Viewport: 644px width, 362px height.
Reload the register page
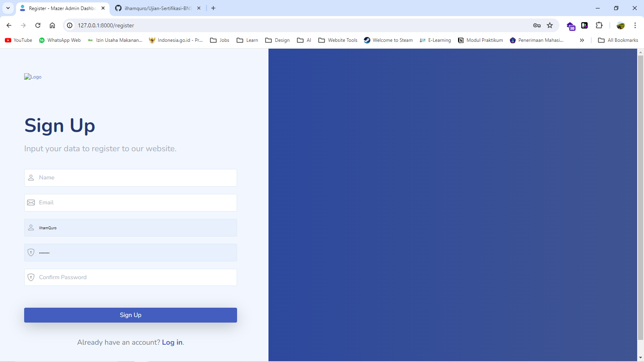[x=38, y=25]
